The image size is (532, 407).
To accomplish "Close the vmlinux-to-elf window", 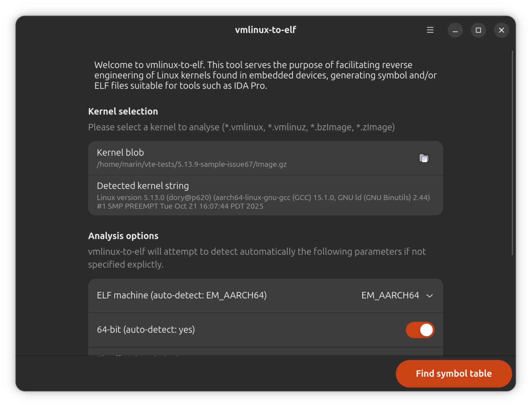I will pos(501,30).
